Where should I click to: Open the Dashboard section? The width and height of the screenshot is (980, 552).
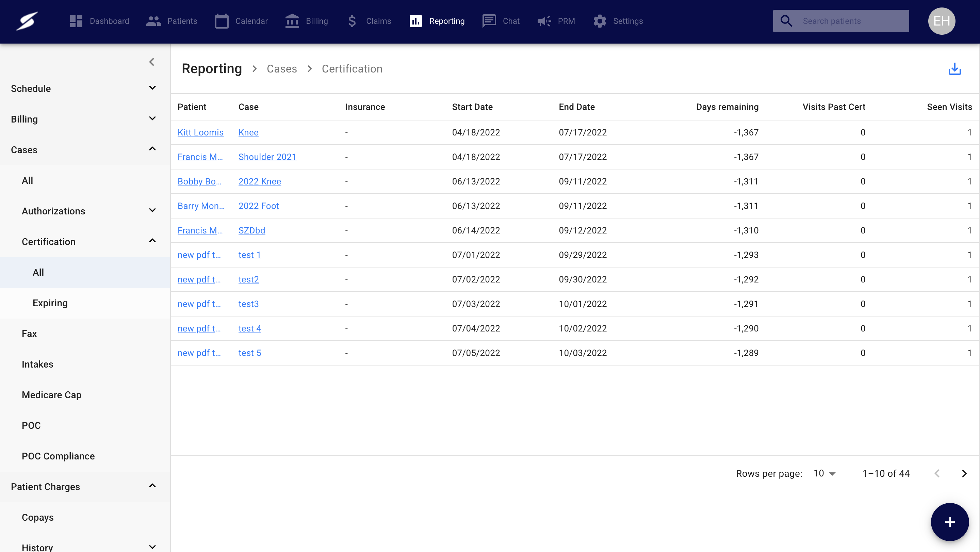coord(100,21)
